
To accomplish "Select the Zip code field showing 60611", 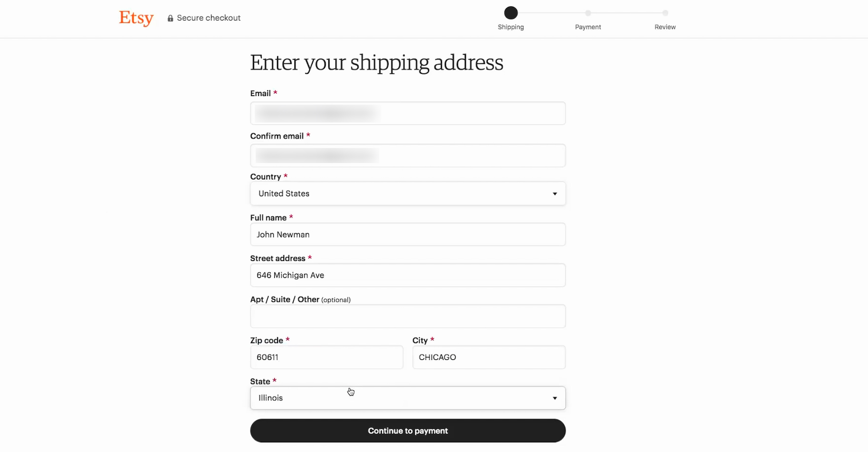I will click(326, 357).
